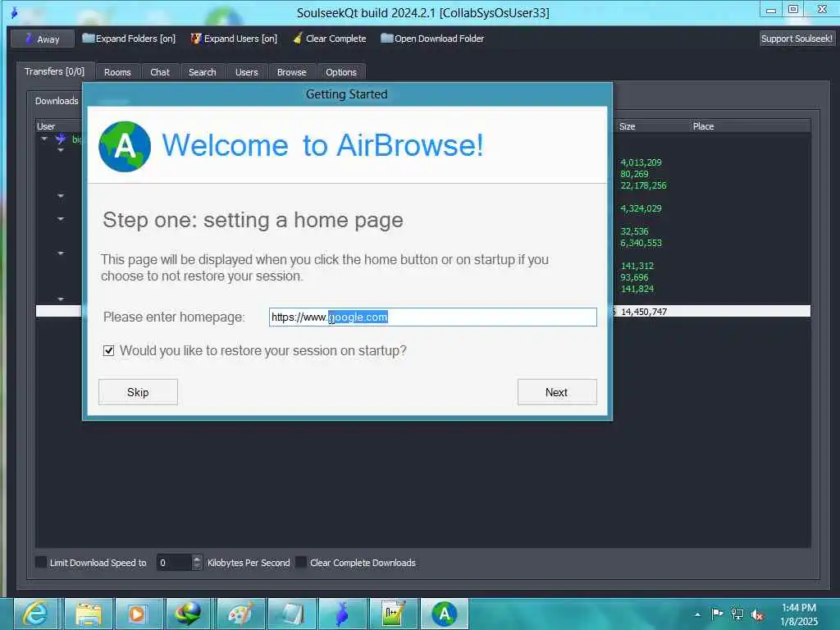Switch to the Rooms tab
Screen dimensions: 840x630
117,72
